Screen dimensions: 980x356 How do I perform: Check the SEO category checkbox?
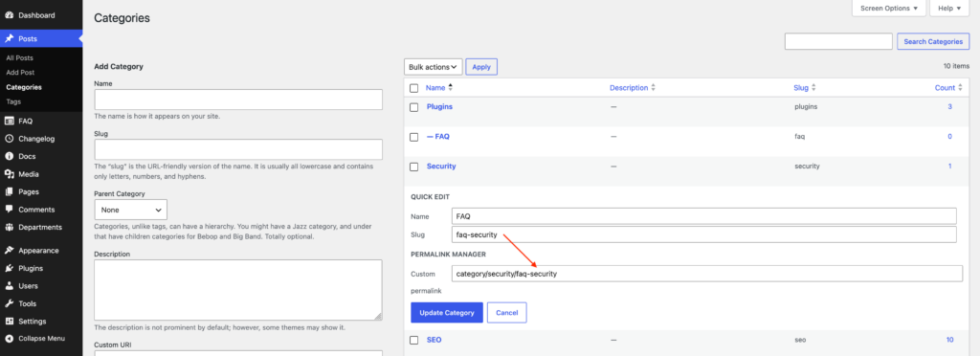(x=413, y=341)
